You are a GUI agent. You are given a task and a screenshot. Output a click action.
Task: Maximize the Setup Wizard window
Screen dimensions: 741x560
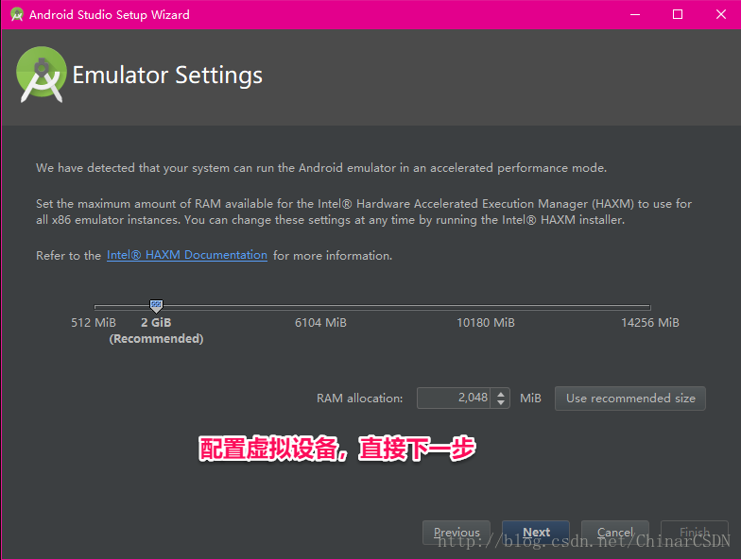pos(677,15)
